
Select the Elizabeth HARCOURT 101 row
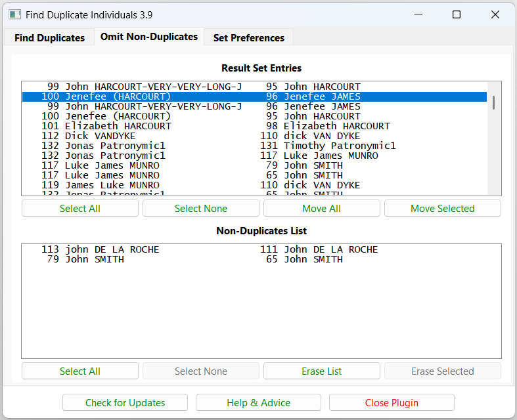[118, 126]
